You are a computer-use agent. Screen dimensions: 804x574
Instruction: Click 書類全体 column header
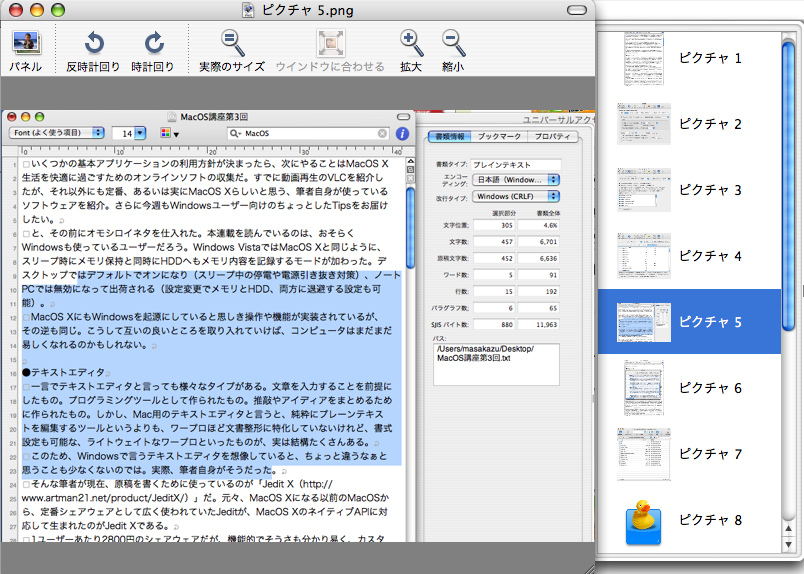coord(548,213)
